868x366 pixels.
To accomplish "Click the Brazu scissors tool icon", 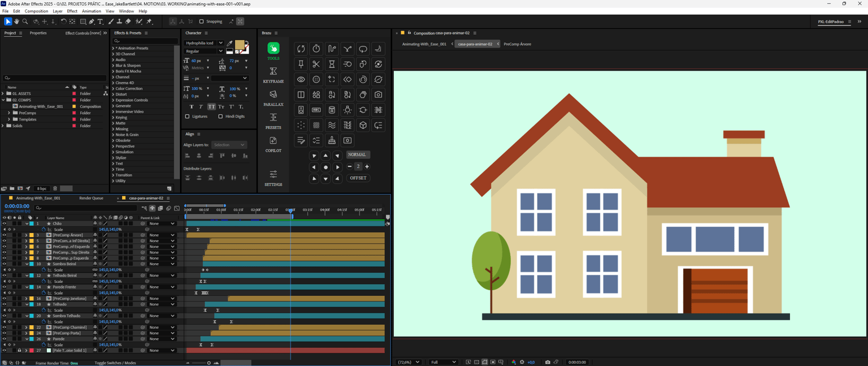I will click(316, 64).
